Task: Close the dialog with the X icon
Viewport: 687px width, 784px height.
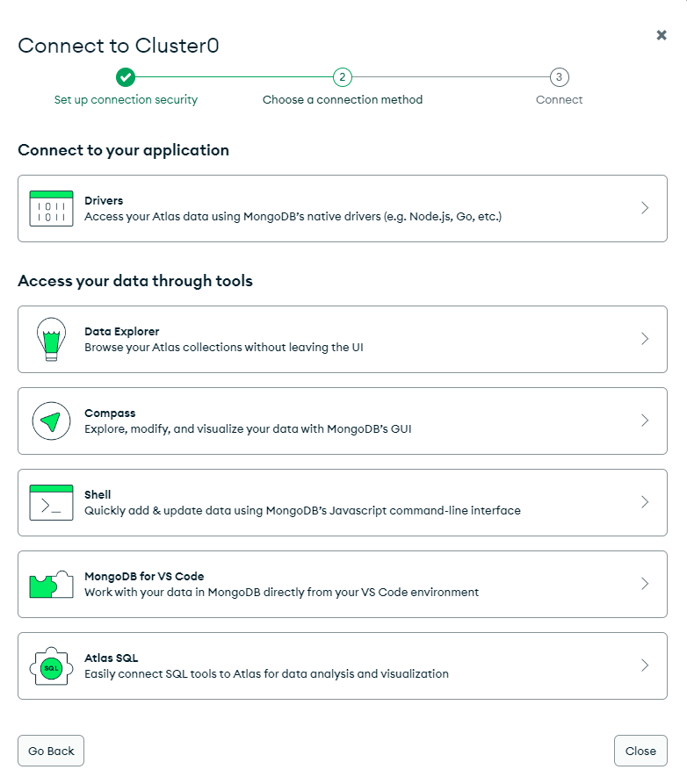Action: (x=662, y=35)
